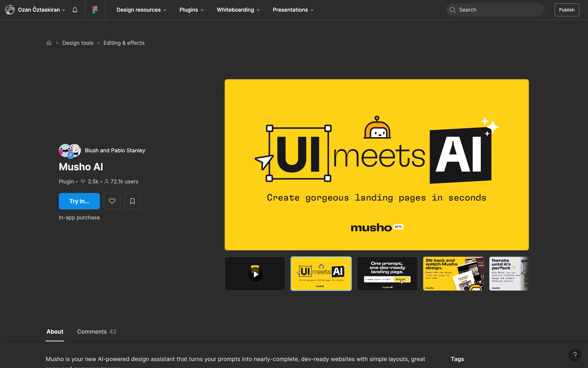The width and height of the screenshot is (588, 368).
Task: Click the user avatar photo
Action: 10,10
